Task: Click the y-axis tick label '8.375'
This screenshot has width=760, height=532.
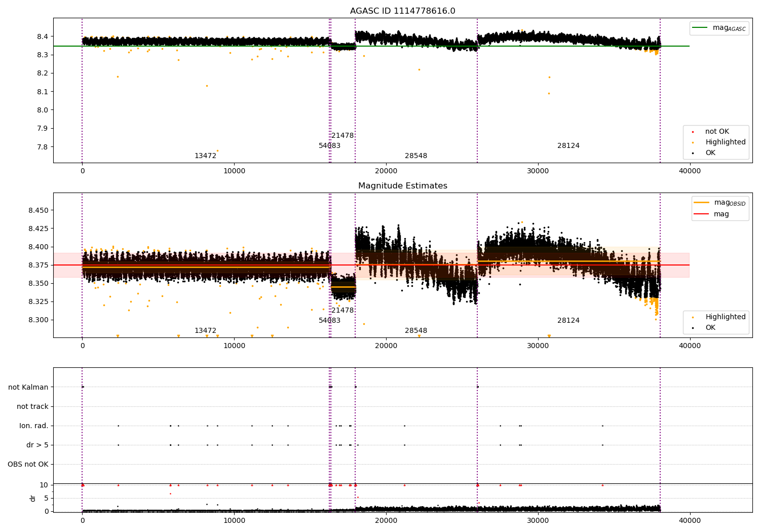Action: (39, 265)
